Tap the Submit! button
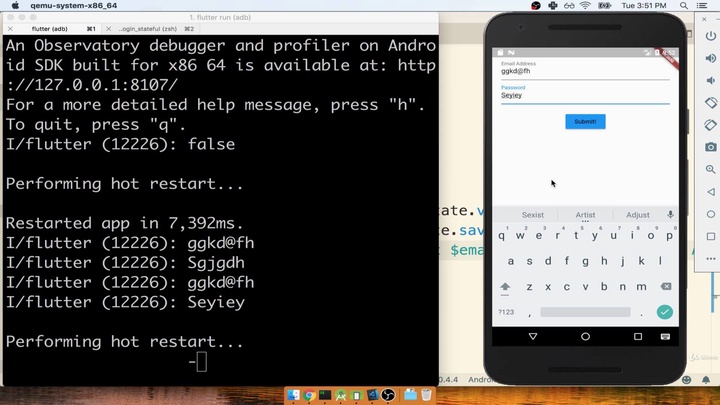This screenshot has width=720, height=405. click(x=585, y=121)
